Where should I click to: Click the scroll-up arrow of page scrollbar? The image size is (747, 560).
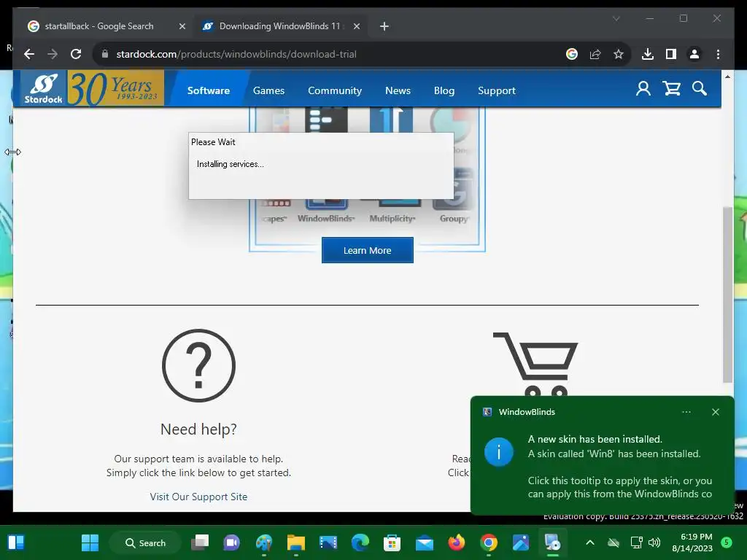click(727, 76)
